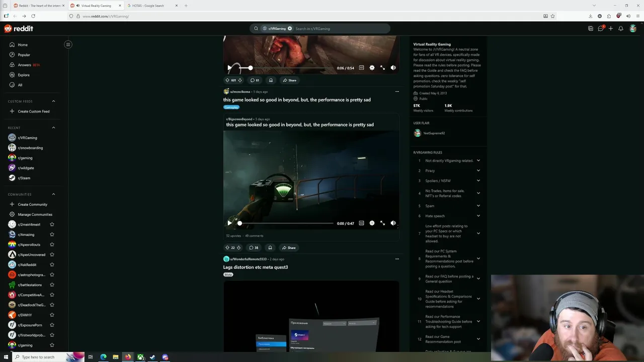This screenshot has width=644, height=362.
Task: Bookmark this page with star icon
Action: [x=553, y=16]
